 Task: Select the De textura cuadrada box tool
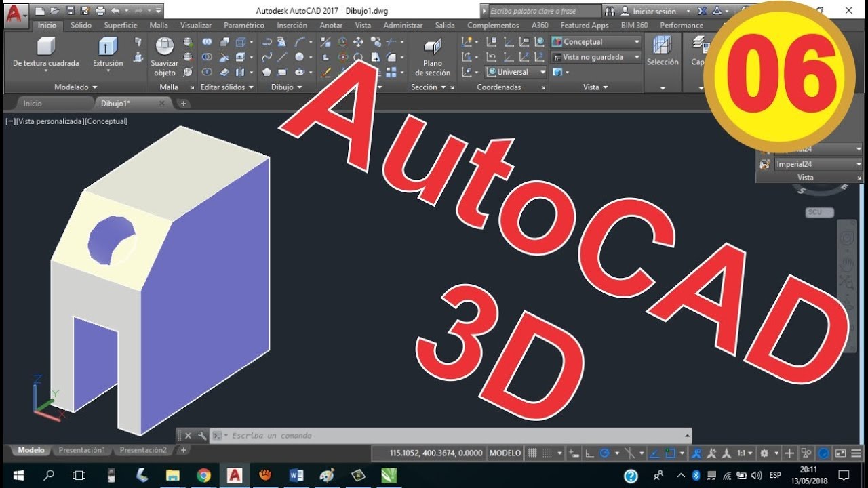click(45, 52)
